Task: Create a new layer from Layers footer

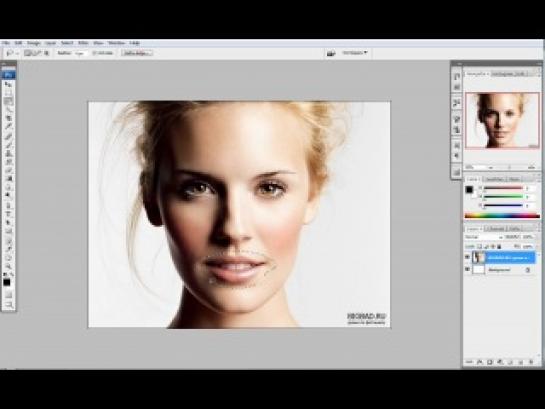Action: point(520,362)
